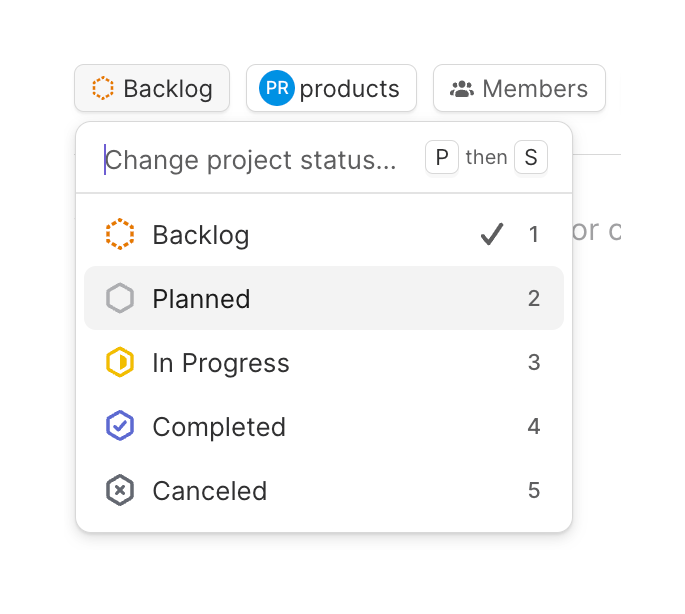Click the Planned gray hexagon icon
This screenshot has width=685, height=614.
(x=120, y=299)
